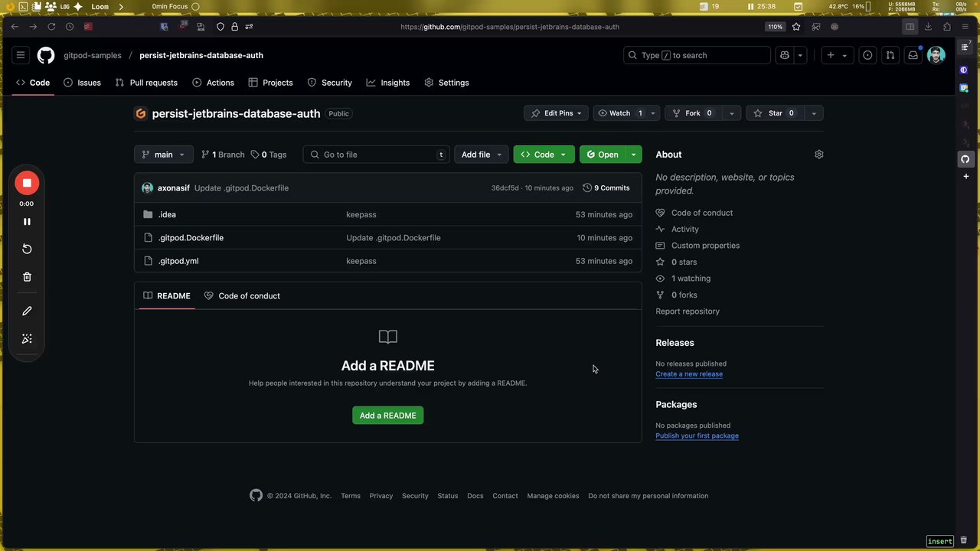Go back with the browser back arrow

coord(15,27)
